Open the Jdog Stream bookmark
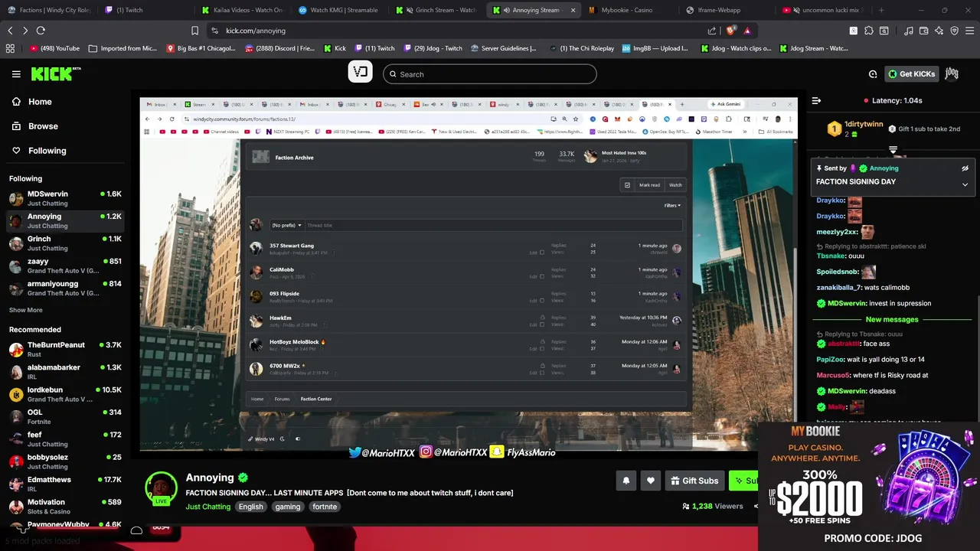Viewport: 980px width, 551px height. pyautogui.click(x=813, y=48)
